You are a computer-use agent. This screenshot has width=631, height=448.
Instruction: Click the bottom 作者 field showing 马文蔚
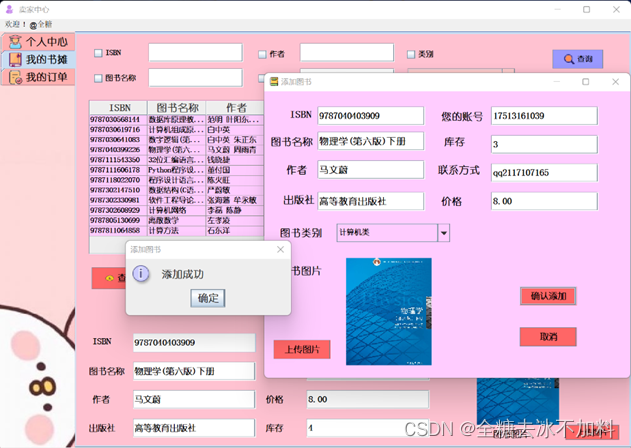click(x=194, y=399)
